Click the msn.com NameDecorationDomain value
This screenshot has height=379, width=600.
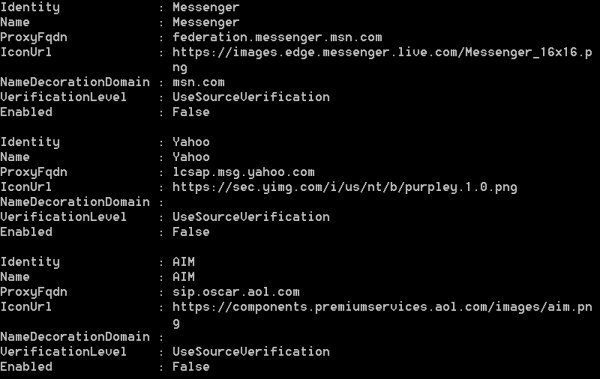198,82
